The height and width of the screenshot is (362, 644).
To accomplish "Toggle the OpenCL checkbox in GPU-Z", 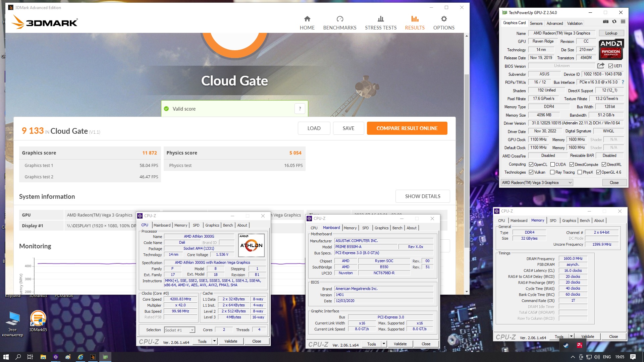I will (531, 165).
